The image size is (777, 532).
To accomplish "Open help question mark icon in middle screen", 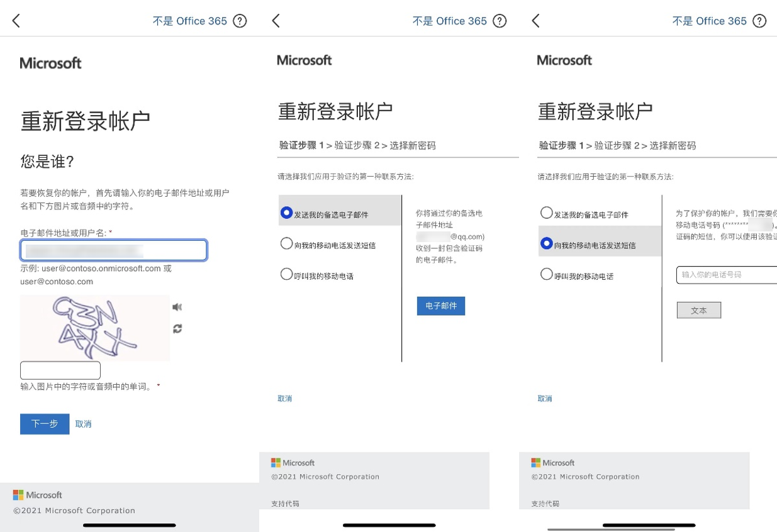I will pyautogui.click(x=500, y=21).
